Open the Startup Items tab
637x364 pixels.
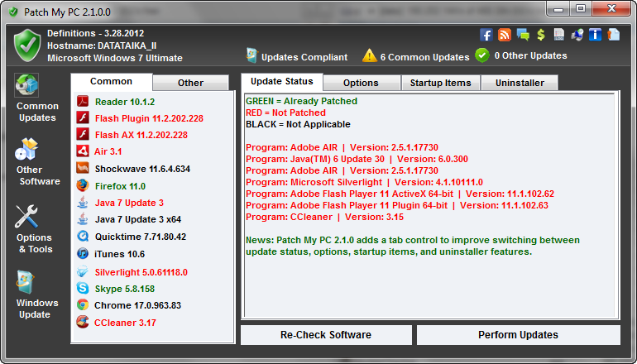coord(440,83)
